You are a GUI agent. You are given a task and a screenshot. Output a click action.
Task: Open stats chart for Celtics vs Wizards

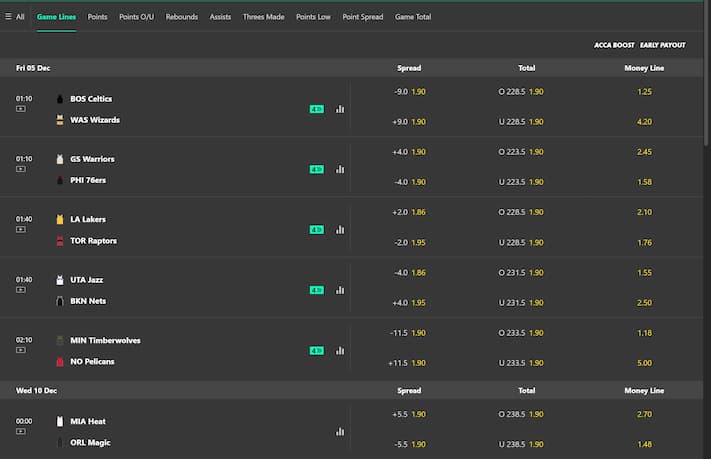tap(340, 109)
